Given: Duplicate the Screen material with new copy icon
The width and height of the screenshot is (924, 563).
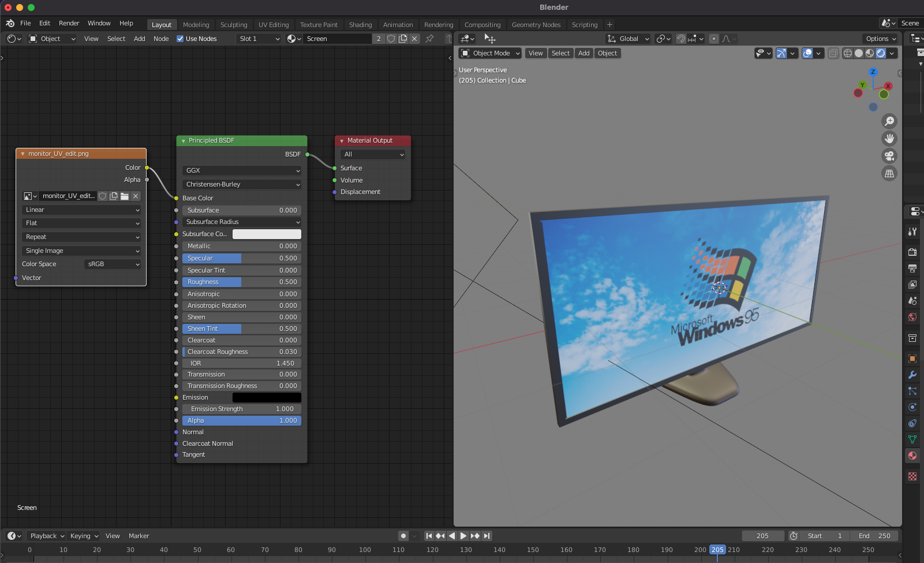Looking at the screenshot, I should coord(403,39).
